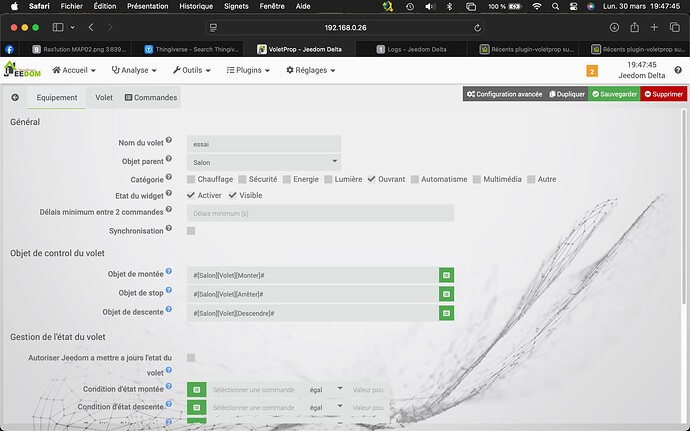Open command picker for Objet de descente
This screenshot has width=690, height=431.
click(x=446, y=313)
